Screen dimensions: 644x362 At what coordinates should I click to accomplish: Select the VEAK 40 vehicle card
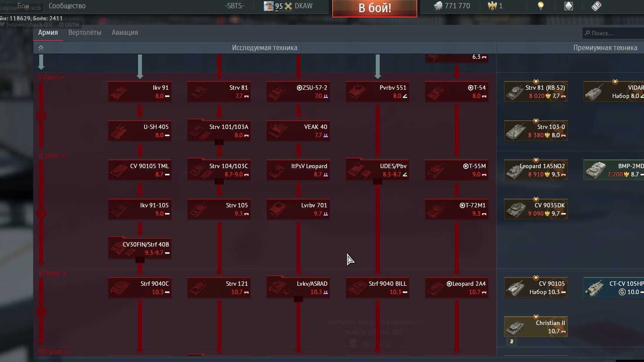(x=298, y=131)
